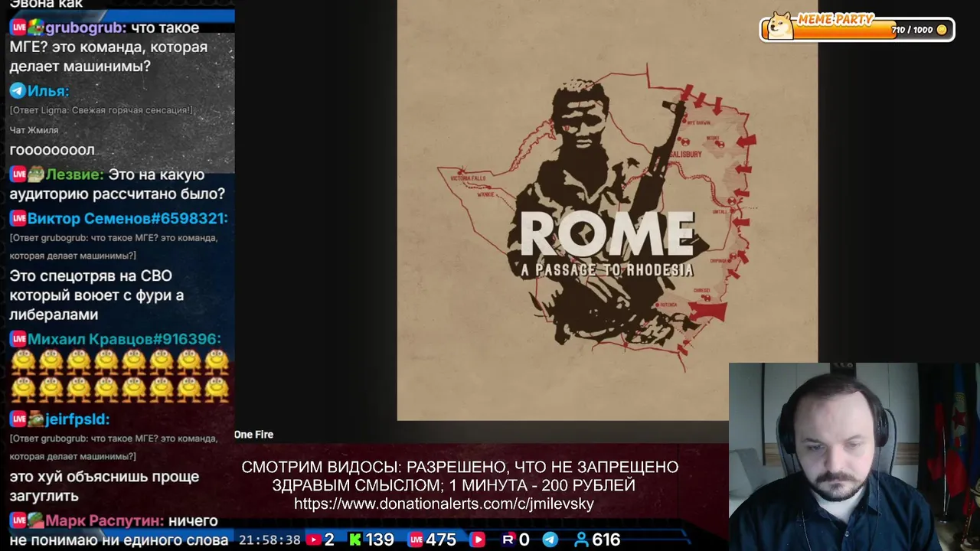Click '1 МИНУТА - 200 РУБЛЕЙ' text
The image size is (980, 551).
pyautogui.click(x=542, y=485)
